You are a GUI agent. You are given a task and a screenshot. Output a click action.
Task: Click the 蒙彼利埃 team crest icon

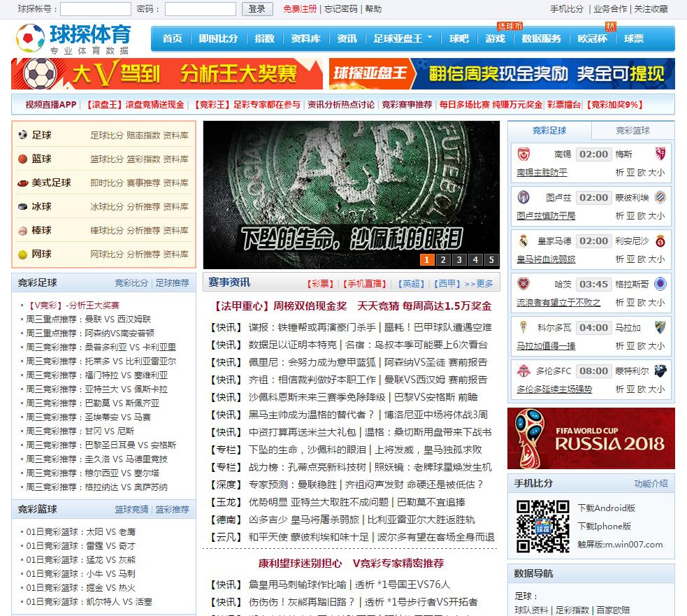click(660, 197)
